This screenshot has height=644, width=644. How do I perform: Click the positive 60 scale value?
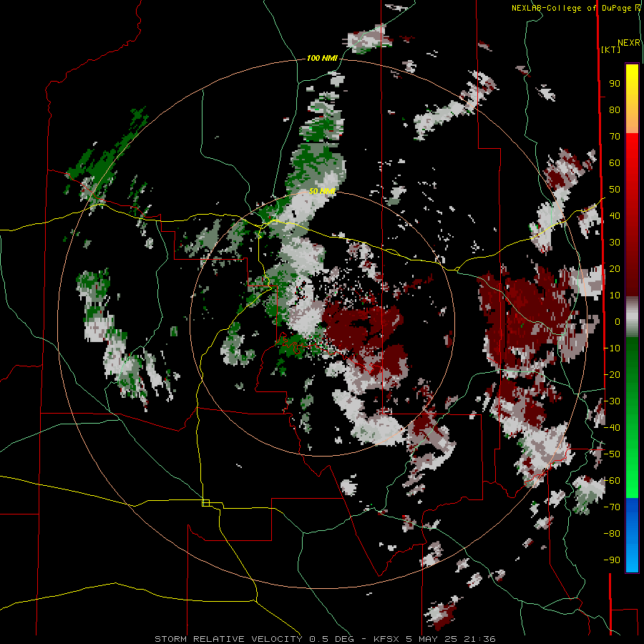(615, 163)
